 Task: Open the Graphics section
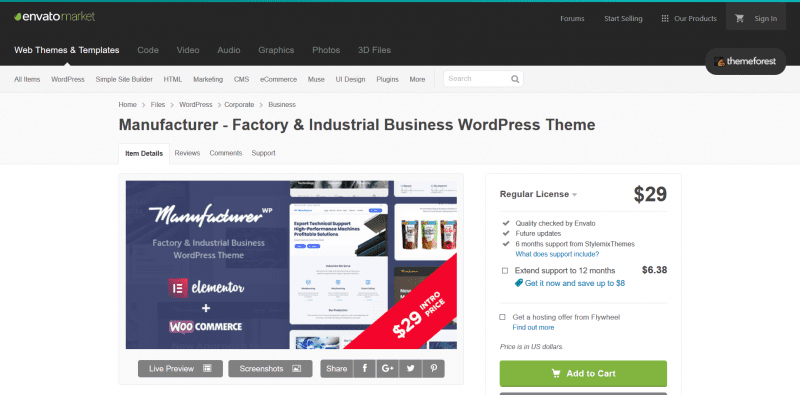(276, 50)
